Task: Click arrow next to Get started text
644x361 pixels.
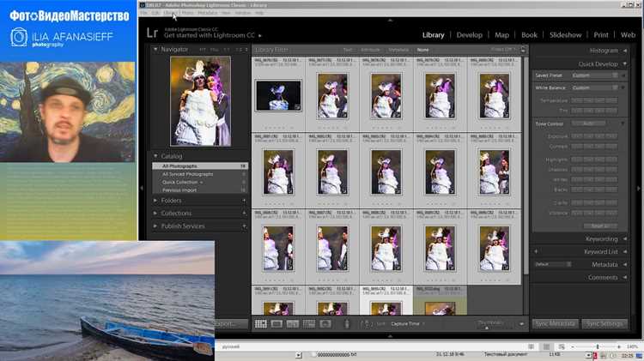Action: point(259,36)
